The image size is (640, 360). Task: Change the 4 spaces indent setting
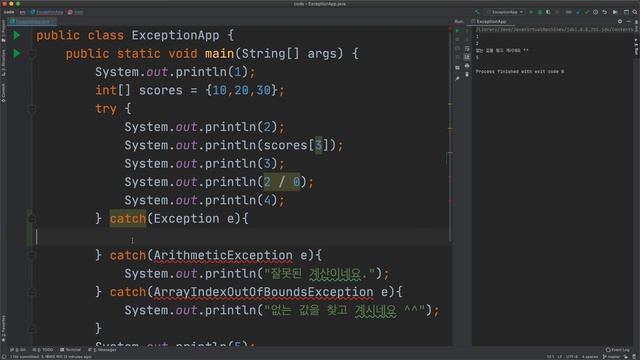(590, 357)
